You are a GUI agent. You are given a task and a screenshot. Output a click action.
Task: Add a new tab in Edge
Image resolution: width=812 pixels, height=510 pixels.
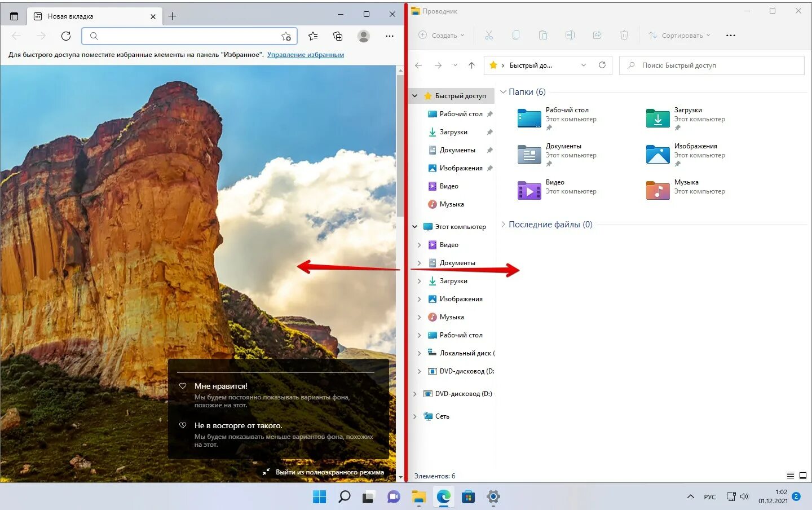point(173,16)
